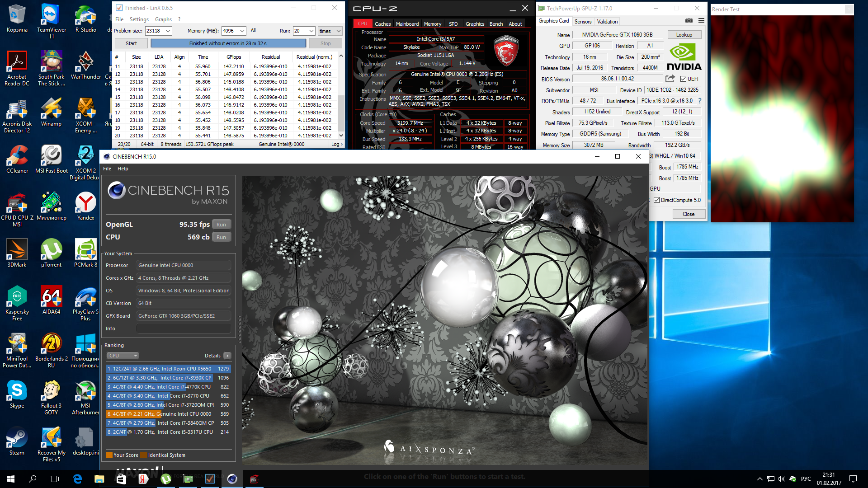Open Microsoft Edge from taskbar
The image size is (868, 488).
[77, 479]
